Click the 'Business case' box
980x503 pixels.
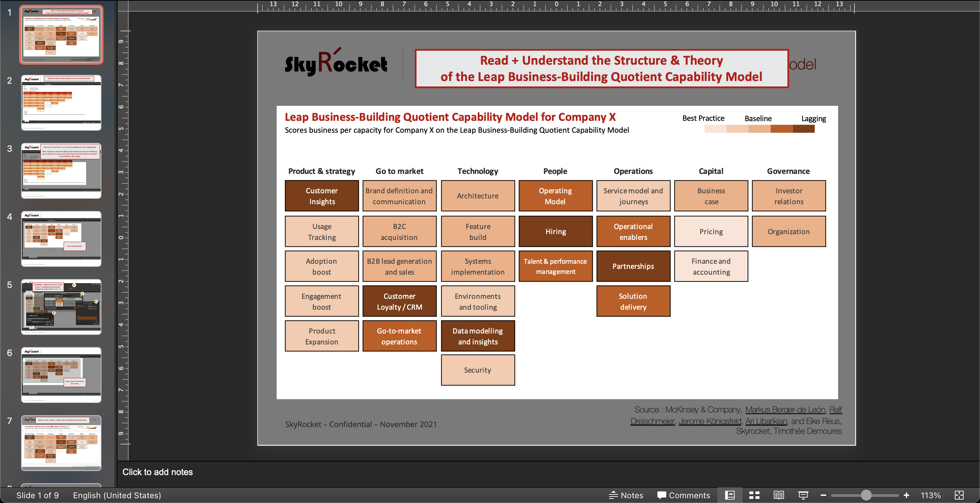pyautogui.click(x=711, y=196)
